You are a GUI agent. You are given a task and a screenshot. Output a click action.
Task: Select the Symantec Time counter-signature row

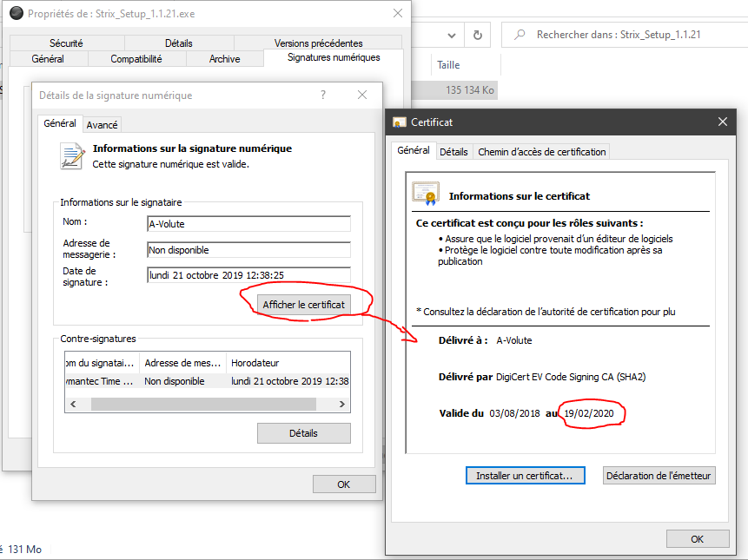point(207,381)
